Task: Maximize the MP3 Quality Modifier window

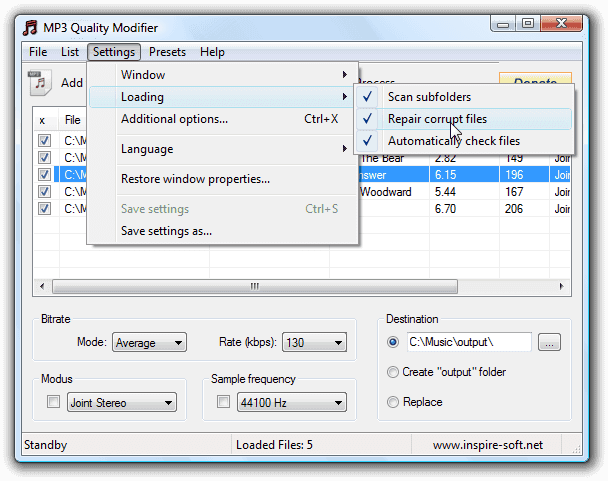Action: tap(528, 24)
